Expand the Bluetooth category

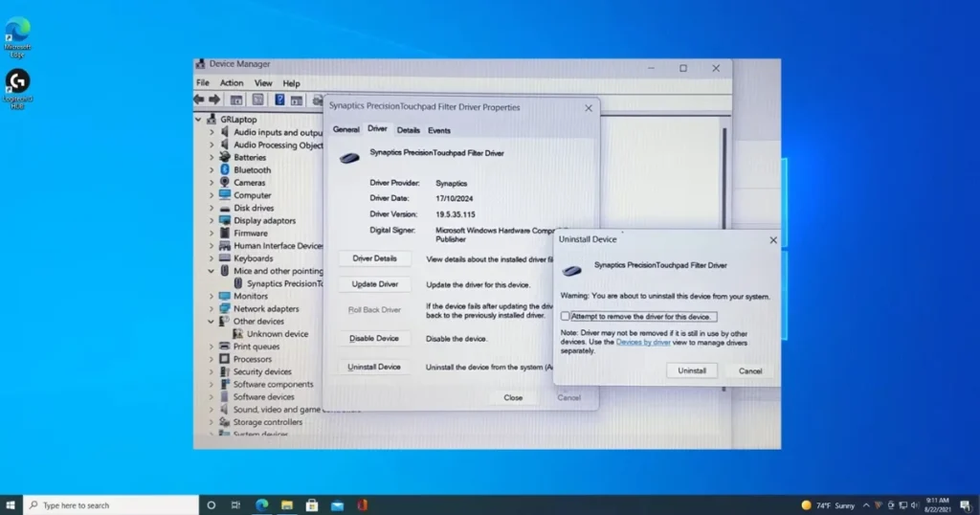click(x=212, y=170)
